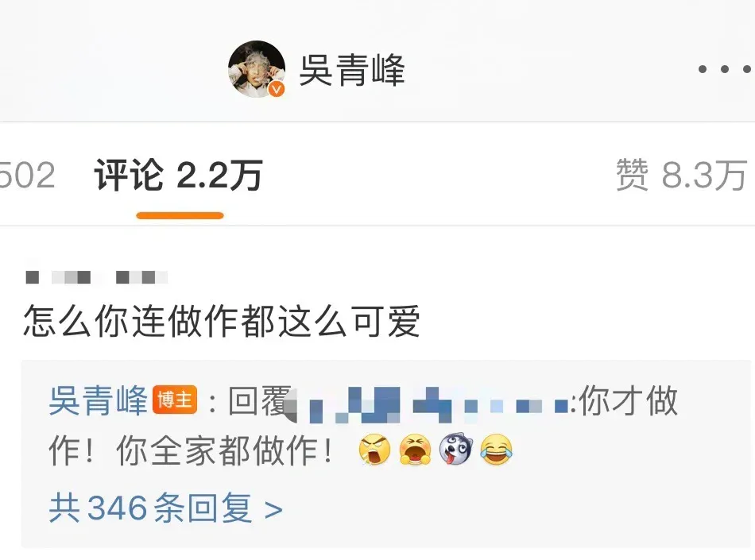Click the orange 博主 badge
755x560 pixels.
coord(175,400)
